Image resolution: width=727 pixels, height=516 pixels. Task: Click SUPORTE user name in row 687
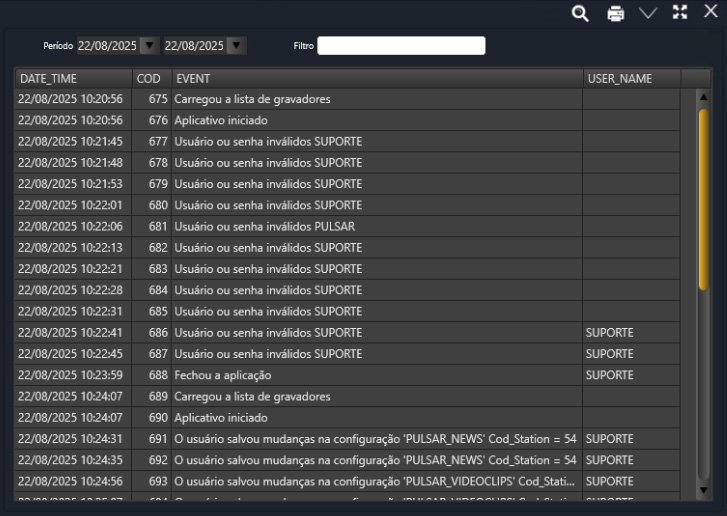pos(609,354)
